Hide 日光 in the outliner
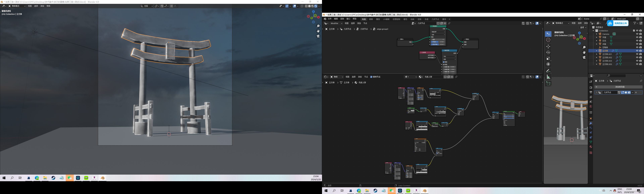 tap(637, 41)
